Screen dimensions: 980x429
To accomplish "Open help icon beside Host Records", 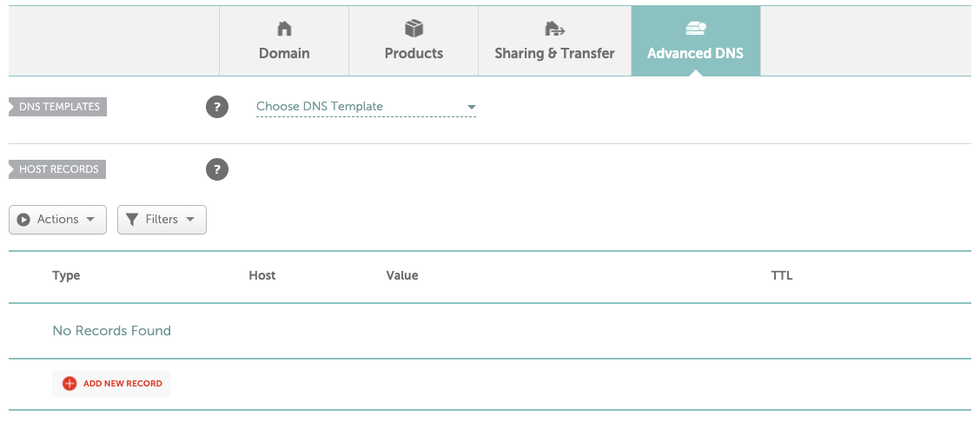I will 217,169.
